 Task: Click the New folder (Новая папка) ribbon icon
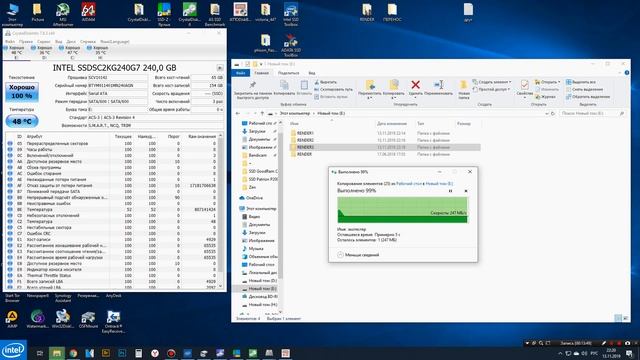pos(464,89)
